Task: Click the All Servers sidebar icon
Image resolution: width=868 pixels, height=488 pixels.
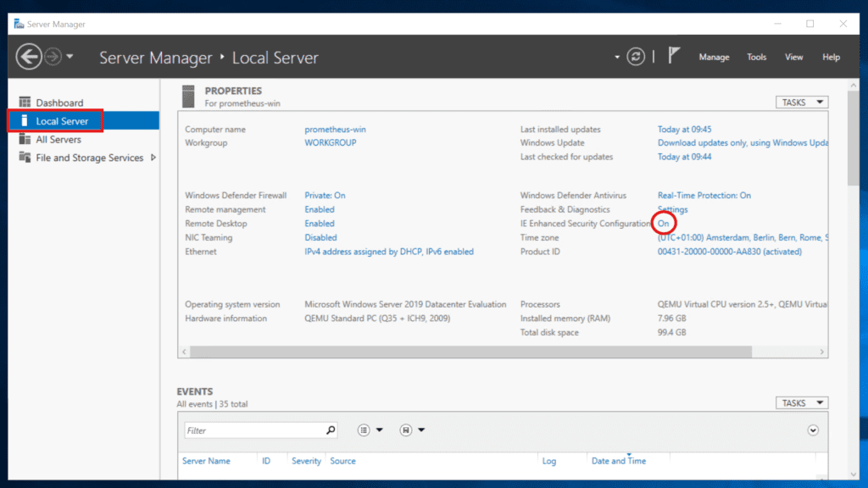Action: click(x=25, y=140)
